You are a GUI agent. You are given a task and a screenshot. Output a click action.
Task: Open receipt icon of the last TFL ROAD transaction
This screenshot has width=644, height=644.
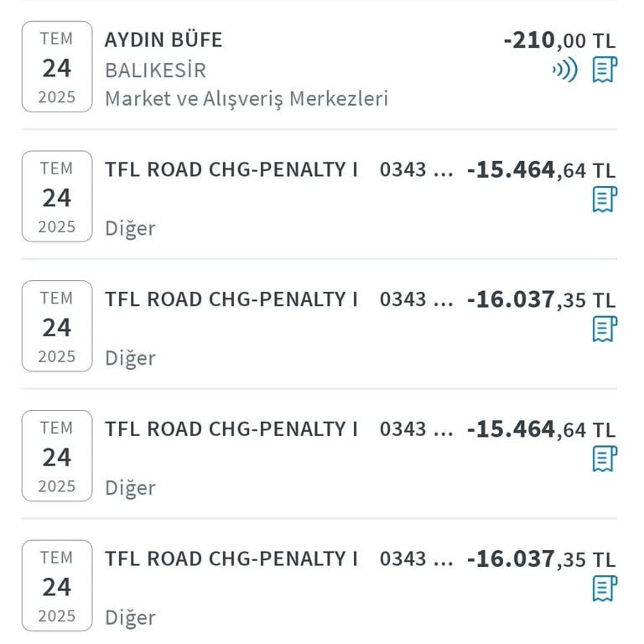coord(604,588)
